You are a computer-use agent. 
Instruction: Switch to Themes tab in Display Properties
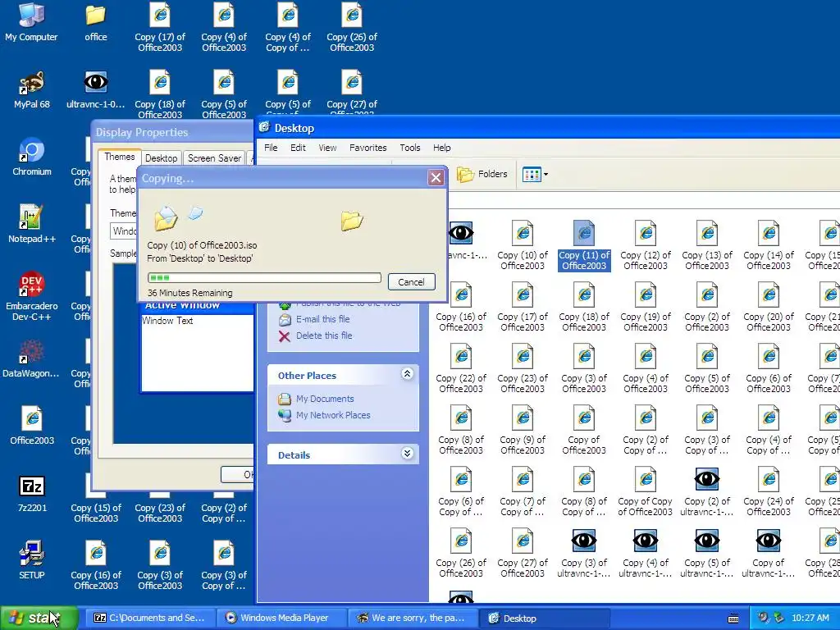tap(120, 157)
